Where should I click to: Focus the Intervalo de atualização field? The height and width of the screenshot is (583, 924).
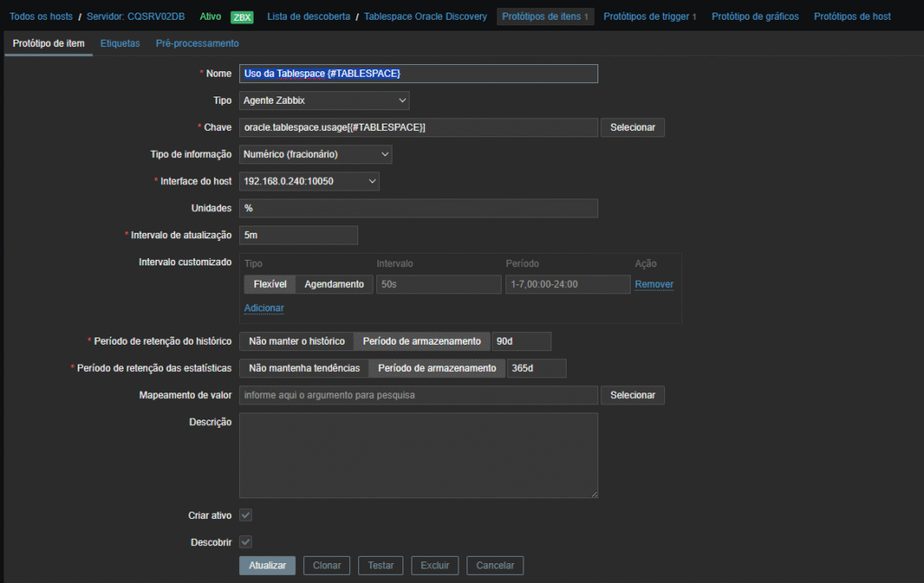coord(298,236)
